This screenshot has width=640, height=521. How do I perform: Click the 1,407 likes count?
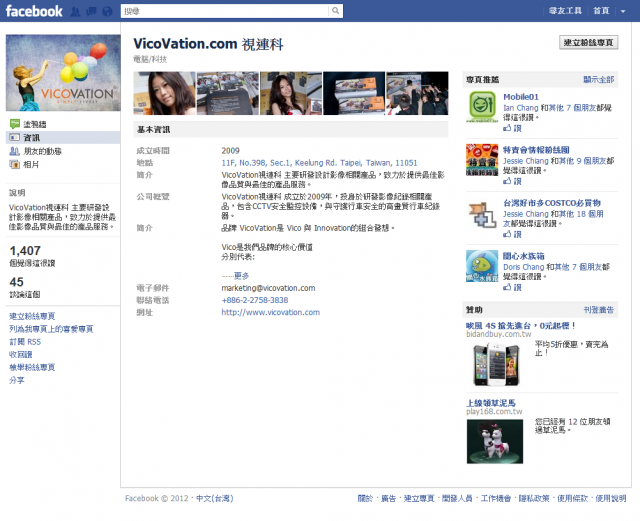tap(25, 251)
